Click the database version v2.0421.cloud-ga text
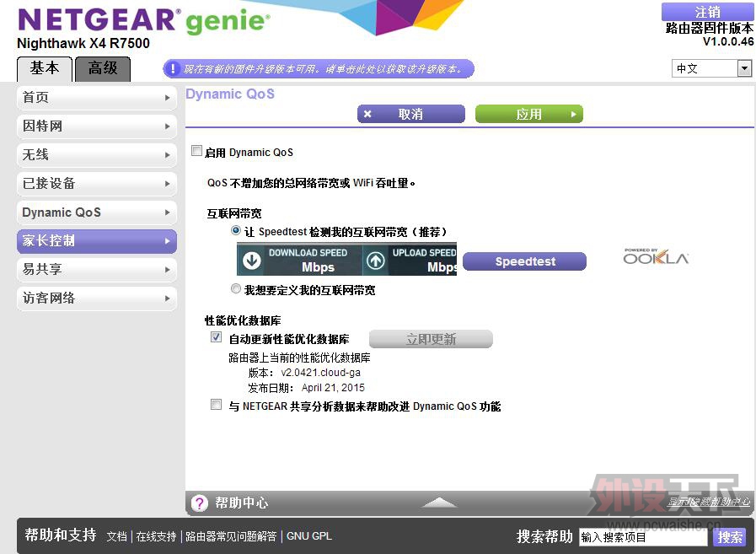 pos(320,373)
